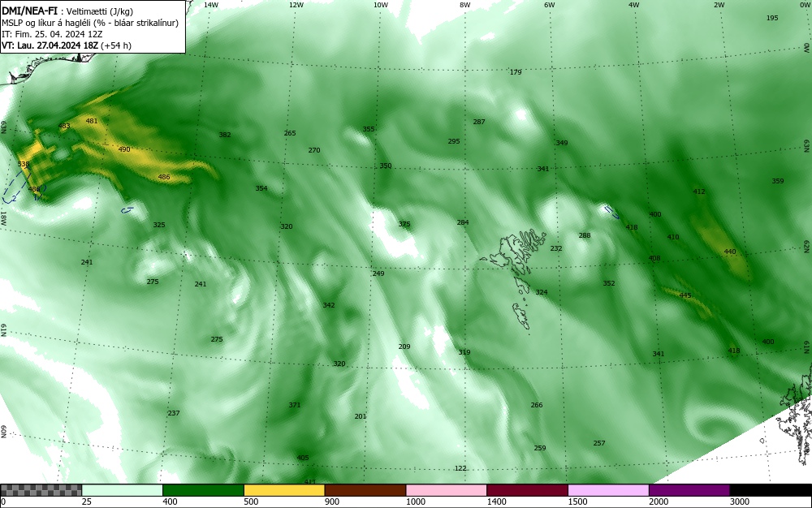
Task: Click the 4W longitude label
Action: click(x=634, y=5)
